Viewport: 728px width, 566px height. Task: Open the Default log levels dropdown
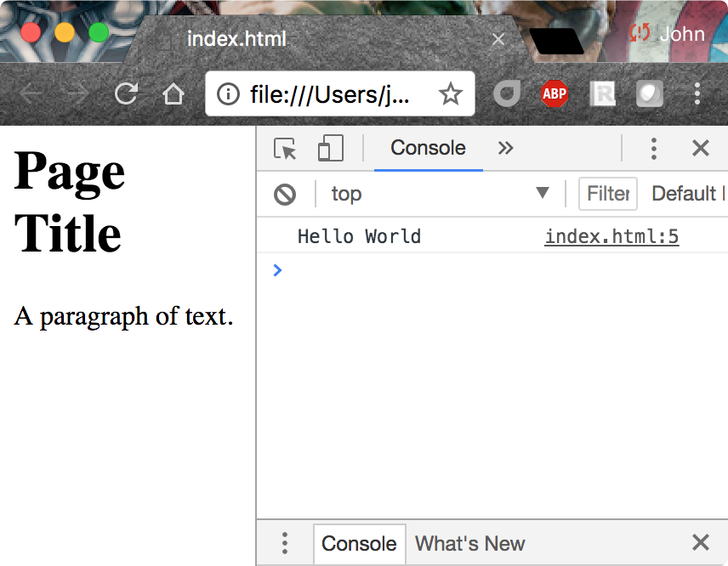pyautogui.click(x=687, y=194)
